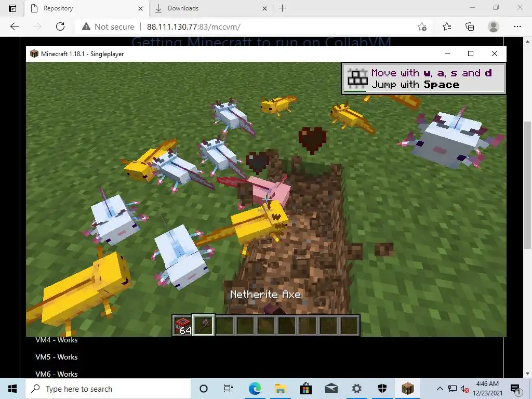Select TNT stack in hotbar slot
Screen dimensions: 532x399
[x=183, y=325]
